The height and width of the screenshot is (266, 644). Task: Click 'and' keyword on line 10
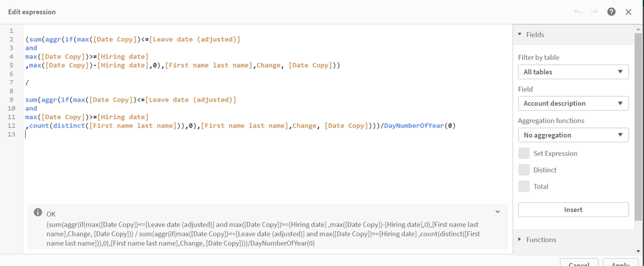coord(31,108)
